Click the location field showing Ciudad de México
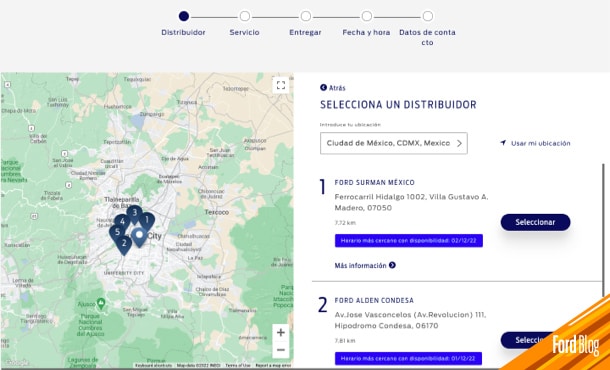Image resolution: width=610 pixels, height=370 pixels. [394, 143]
